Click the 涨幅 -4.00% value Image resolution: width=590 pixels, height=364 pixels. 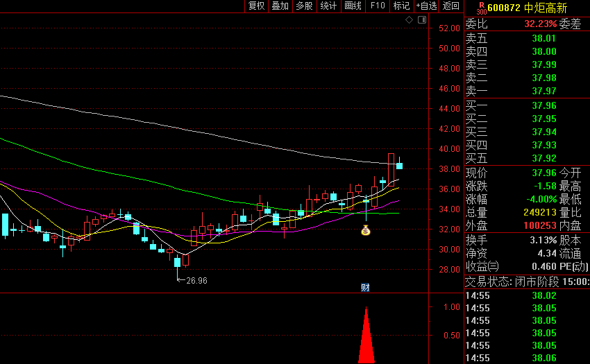(541, 199)
